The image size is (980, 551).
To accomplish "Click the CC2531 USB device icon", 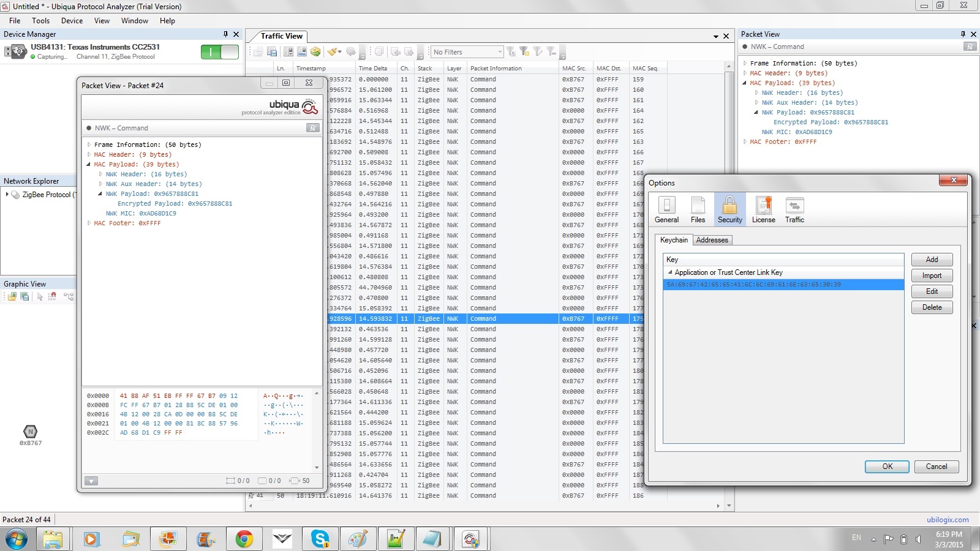I will pyautogui.click(x=15, y=52).
